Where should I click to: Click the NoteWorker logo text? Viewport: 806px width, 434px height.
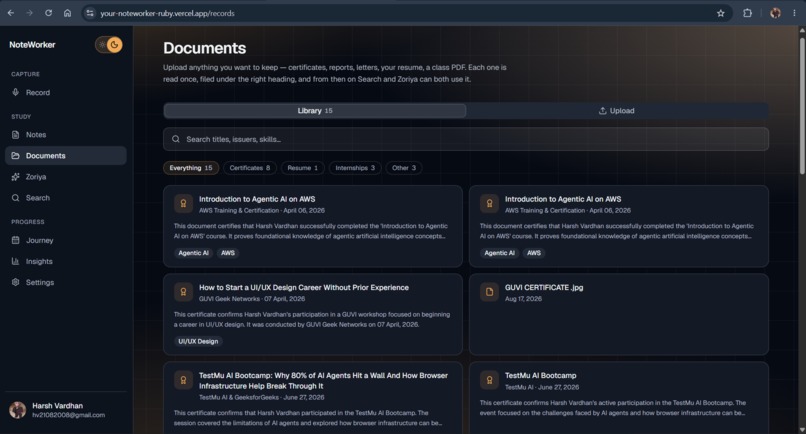pos(32,45)
